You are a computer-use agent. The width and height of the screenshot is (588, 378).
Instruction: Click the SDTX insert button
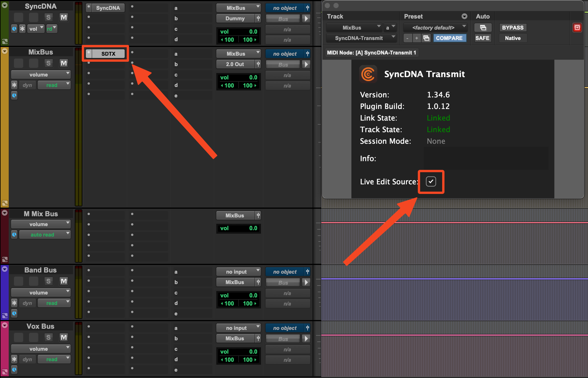pos(108,54)
